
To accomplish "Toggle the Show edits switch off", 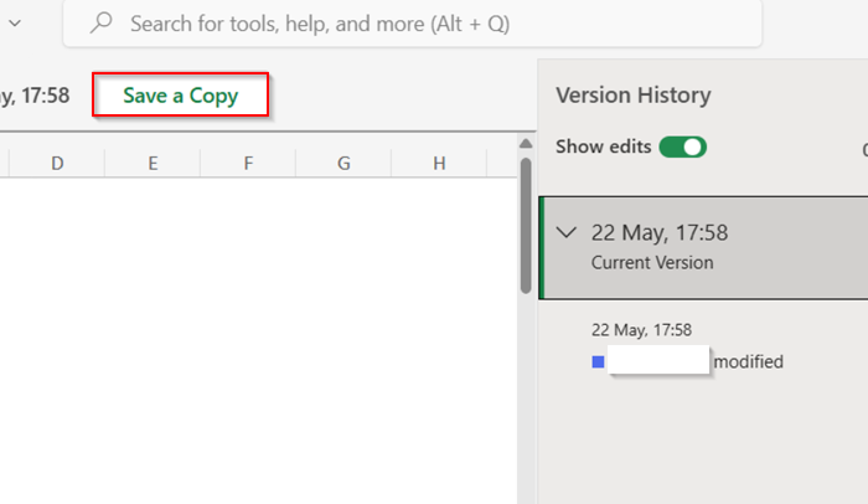I will tap(683, 147).
